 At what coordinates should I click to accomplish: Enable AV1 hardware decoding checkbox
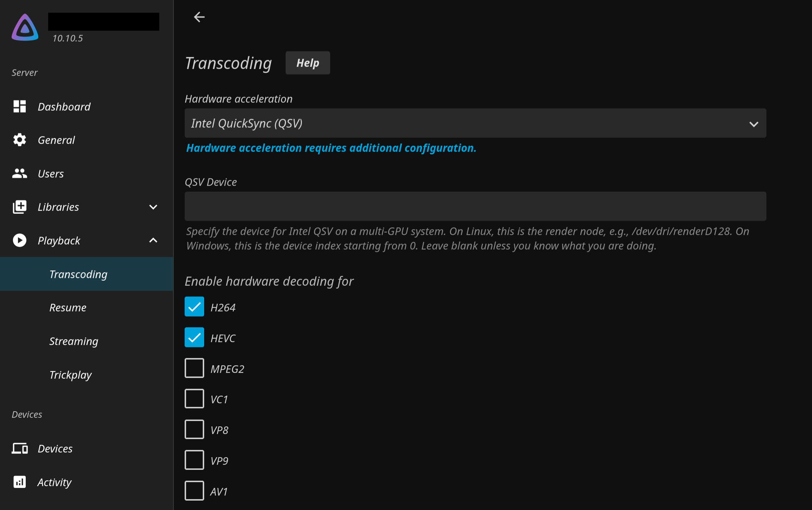(194, 491)
